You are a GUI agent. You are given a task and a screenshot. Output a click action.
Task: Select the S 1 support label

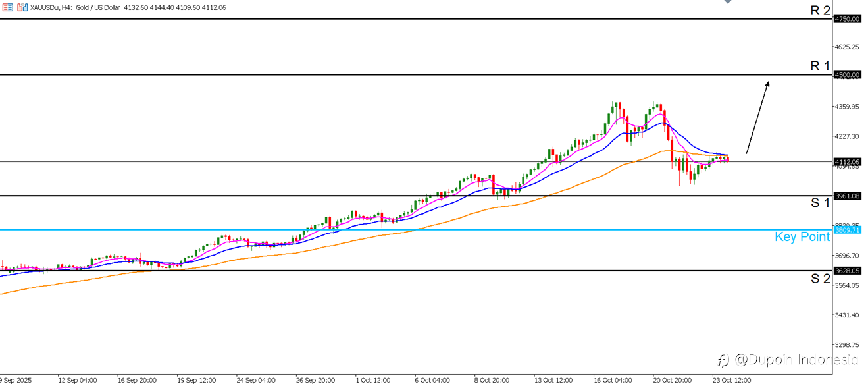pyautogui.click(x=820, y=203)
